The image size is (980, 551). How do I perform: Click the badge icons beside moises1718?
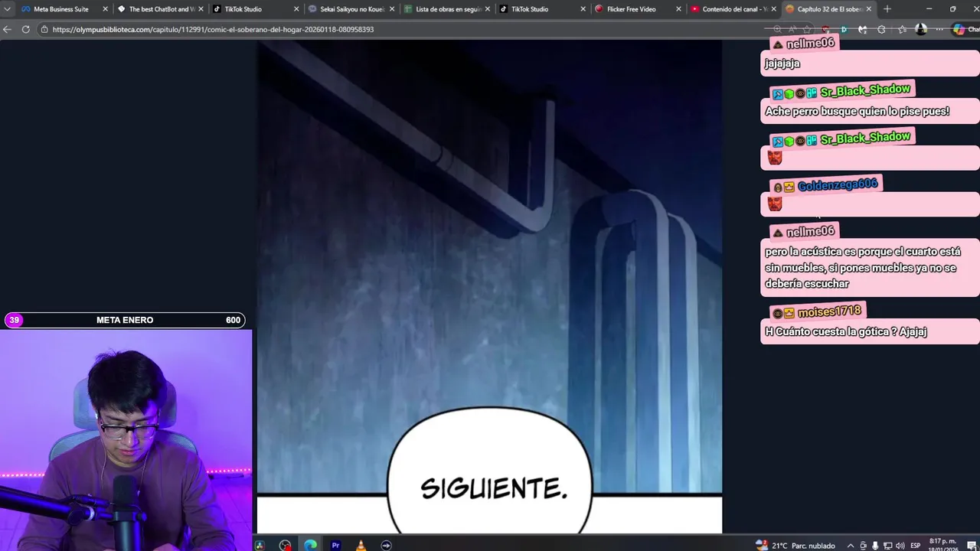click(x=783, y=313)
